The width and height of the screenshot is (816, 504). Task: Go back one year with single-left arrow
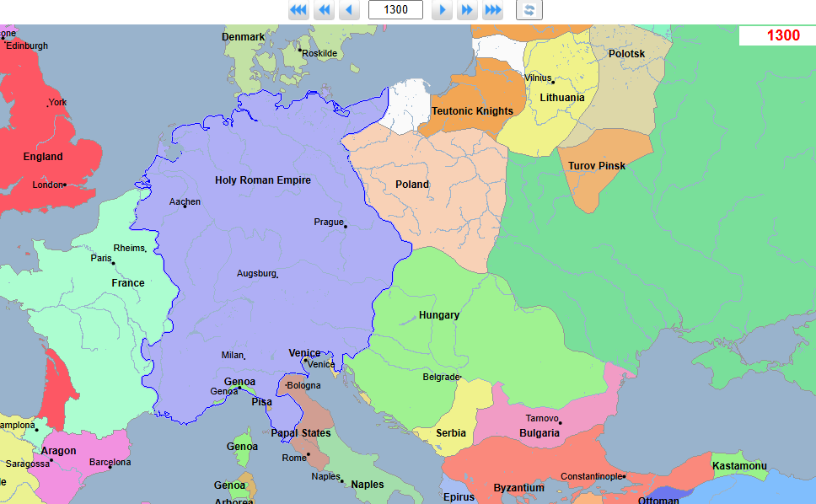coord(349,10)
